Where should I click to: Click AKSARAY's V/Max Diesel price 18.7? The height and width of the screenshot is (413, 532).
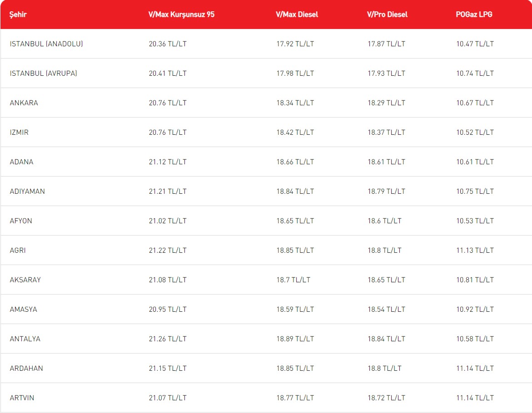pos(293,280)
